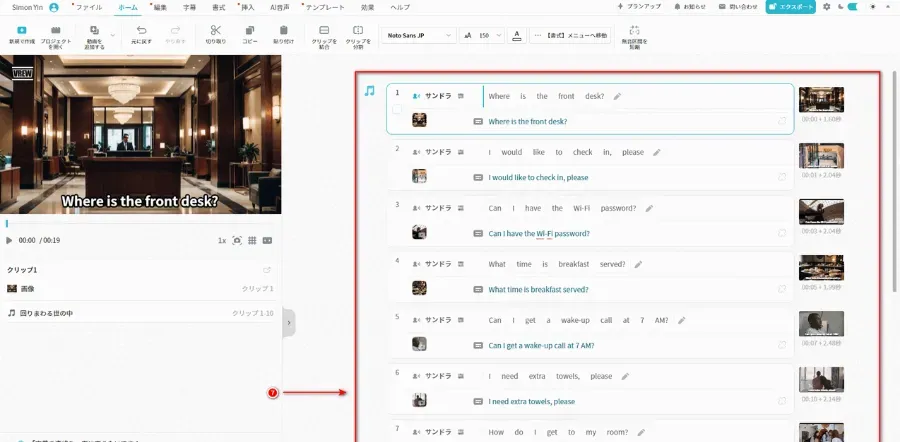Screen dimensions: 900x442
Task: Expand the add video dropdown arrow
Action: [112, 36]
